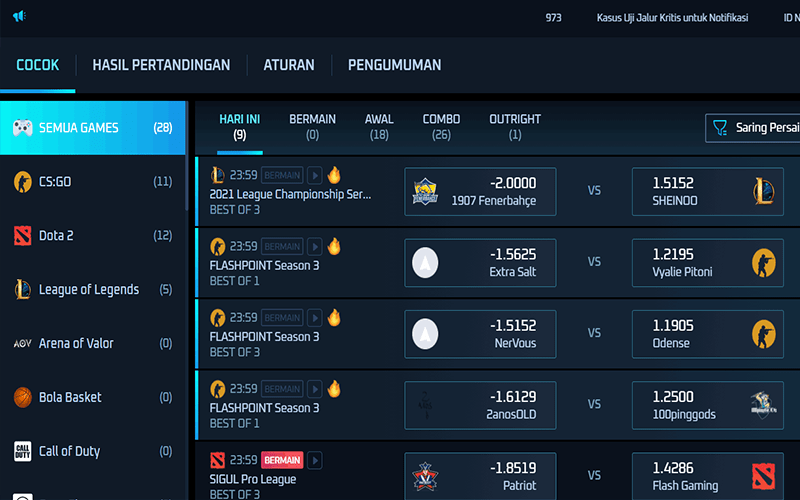Click the Call of Duty icon
The width and height of the screenshot is (800, 500).
[x=22, y=451]
